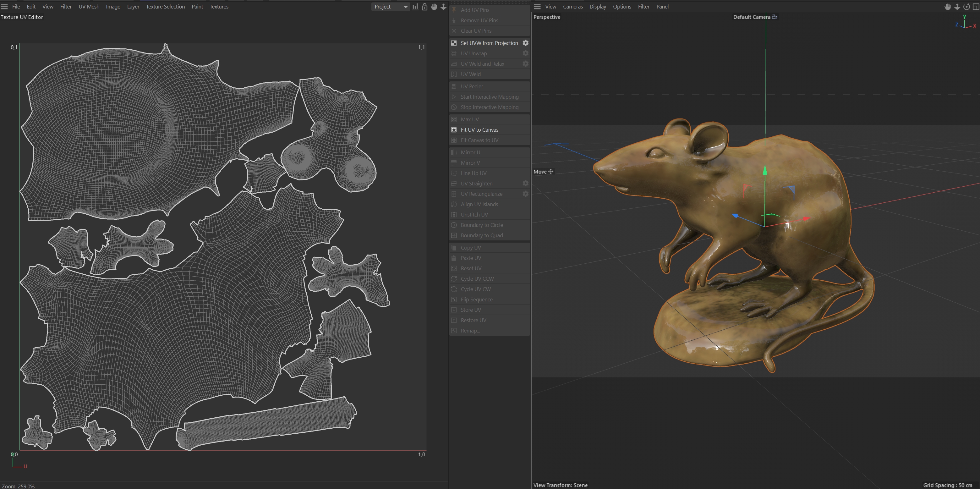980x489 pixels.
Task: Click Set UVW from Projection
Action: point(489,43)
